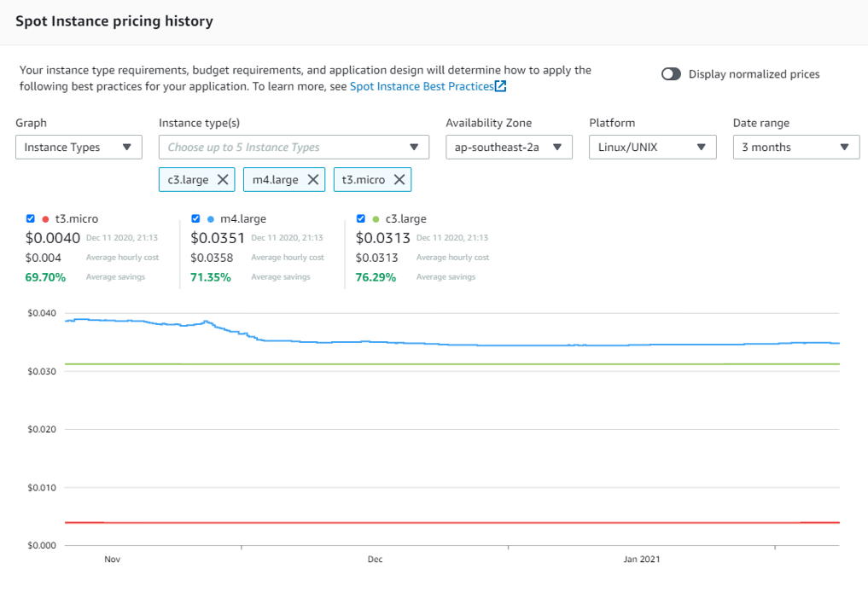Click the $0.020 y-axis label
This screenshot has width=868, height=592.
42,429
